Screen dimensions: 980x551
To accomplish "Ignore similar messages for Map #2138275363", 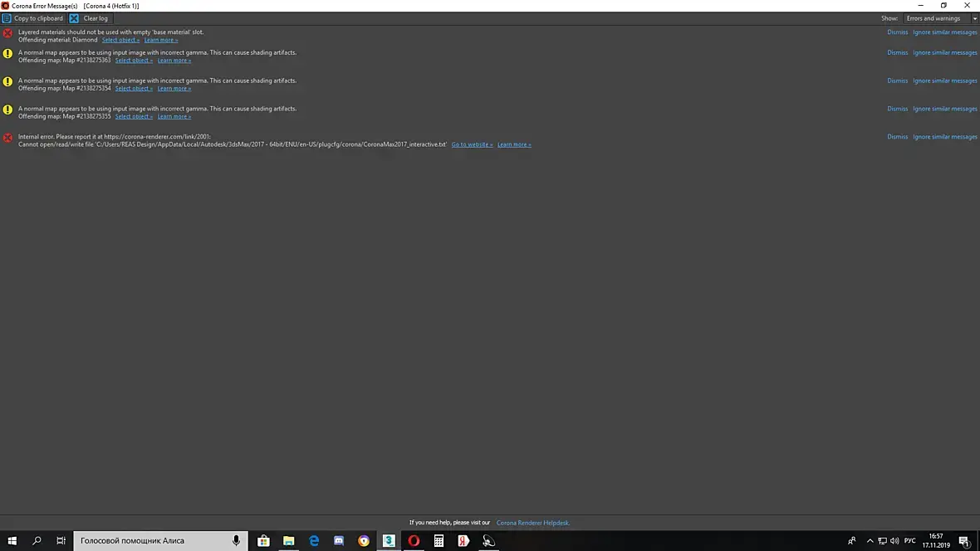I will (944, 52).
